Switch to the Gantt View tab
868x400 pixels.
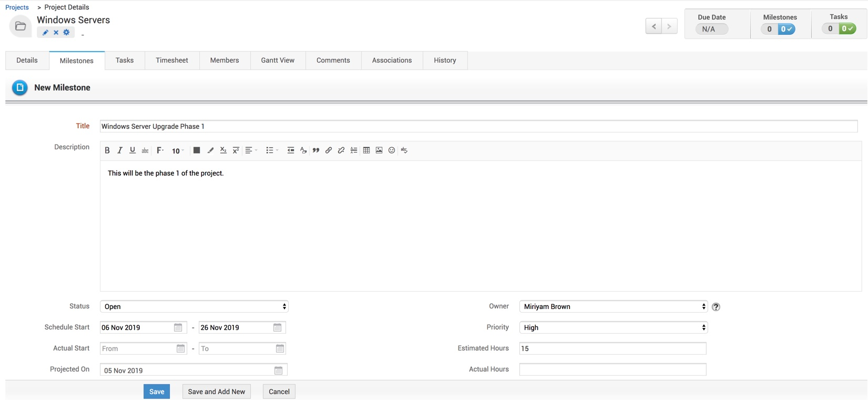click(x=278, y=60)
